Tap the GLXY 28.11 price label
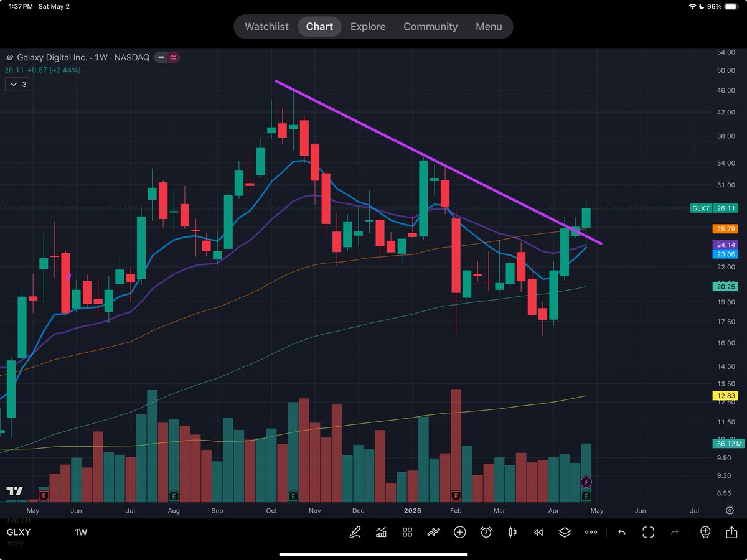This screenshot has width=747, height=560. (715, 208)
